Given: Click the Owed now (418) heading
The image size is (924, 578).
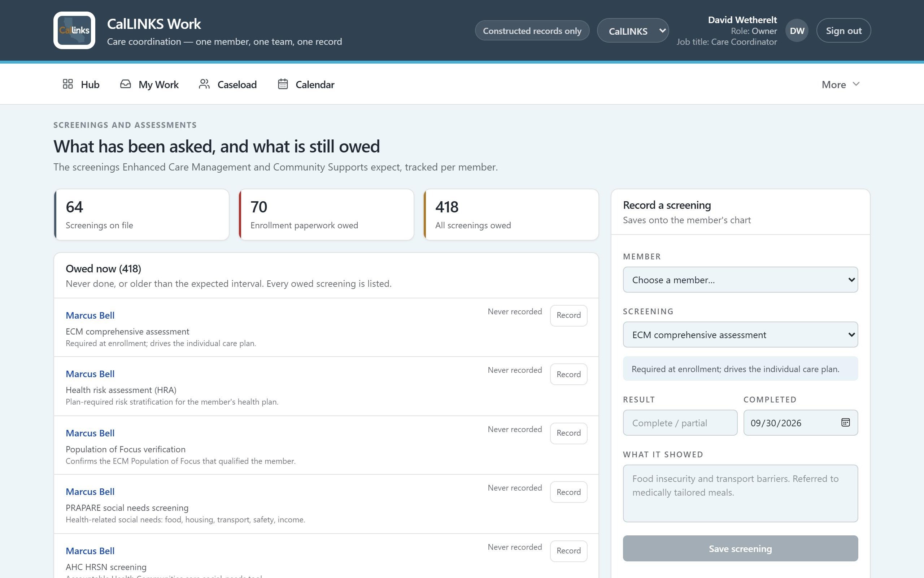Looking at the screenshot, I should pyautogui.click(x=104, y=269).
